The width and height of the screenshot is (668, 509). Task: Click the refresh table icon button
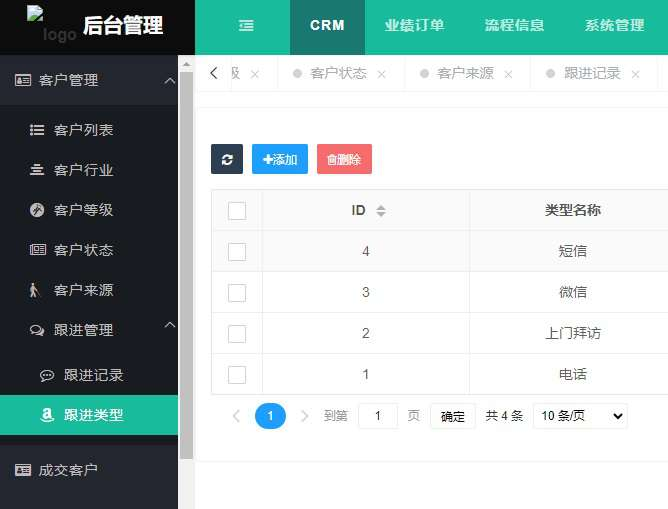pos(227,159)
